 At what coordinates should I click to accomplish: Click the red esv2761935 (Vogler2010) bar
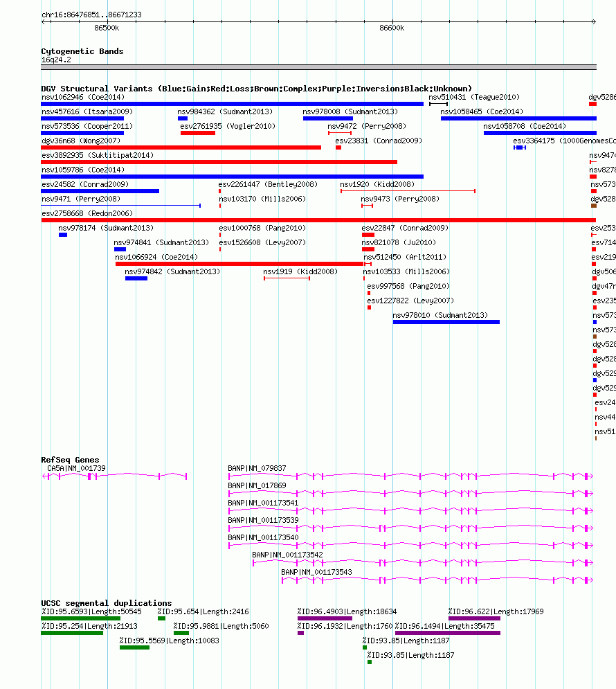click(x=198, y=133)
